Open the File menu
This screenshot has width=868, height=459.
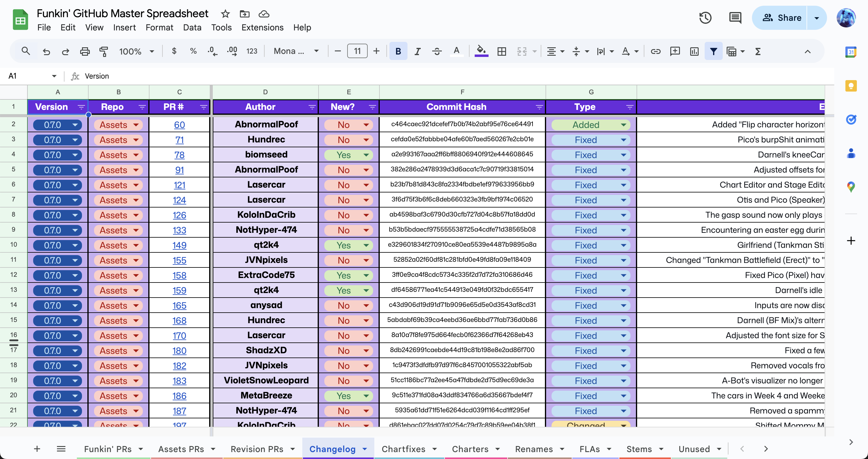point(44,27)
